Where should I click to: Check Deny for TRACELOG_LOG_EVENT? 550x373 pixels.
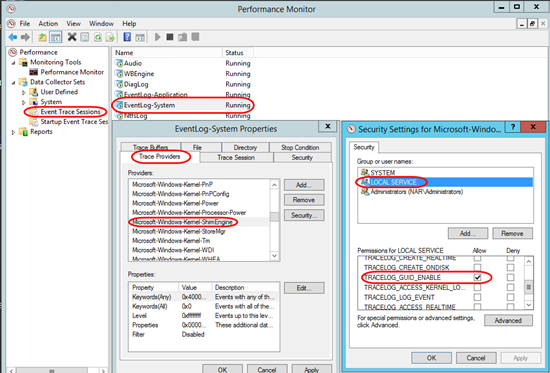(510, 297)
